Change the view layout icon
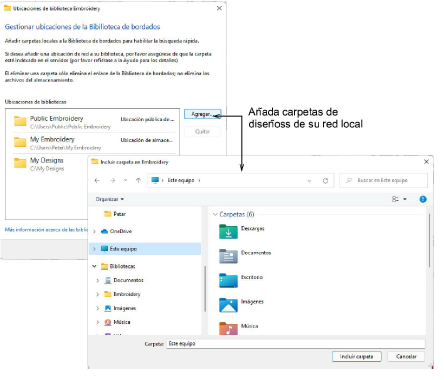This screenshot has height=380, width=444. tap(395, 199)
